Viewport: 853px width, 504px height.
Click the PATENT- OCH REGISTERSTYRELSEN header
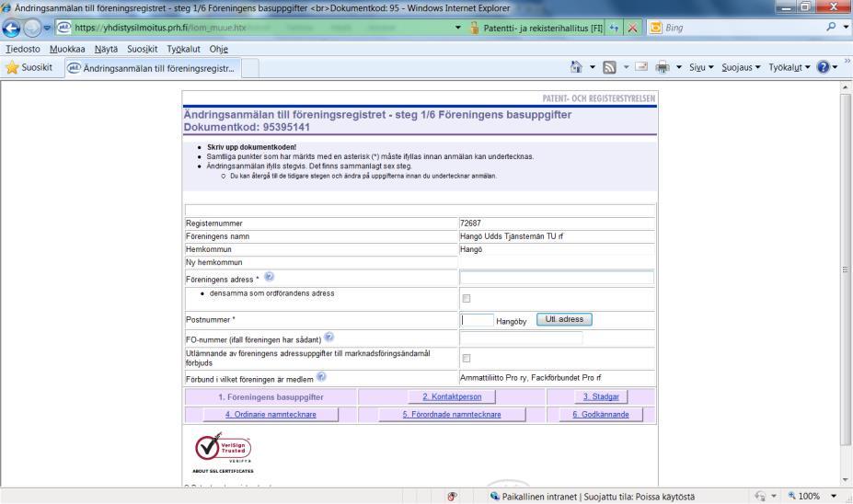point(598,98)
